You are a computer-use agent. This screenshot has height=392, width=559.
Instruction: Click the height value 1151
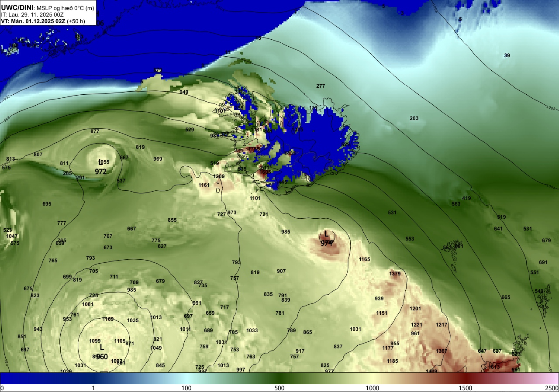click(382, 313)
